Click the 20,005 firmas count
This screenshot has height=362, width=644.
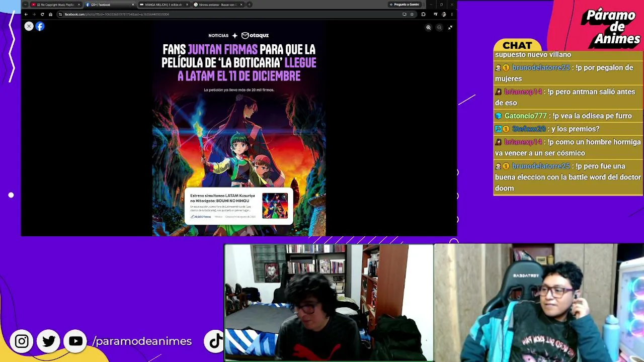(201, 217)
